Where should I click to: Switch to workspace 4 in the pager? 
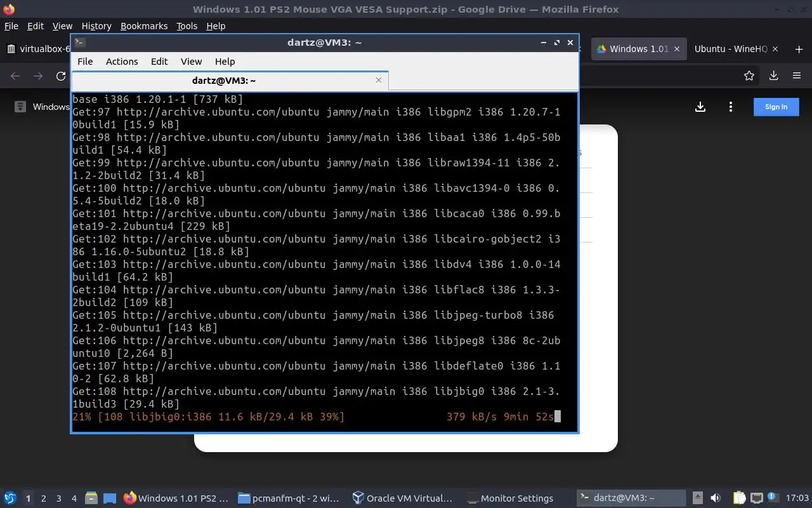[74, 498]
